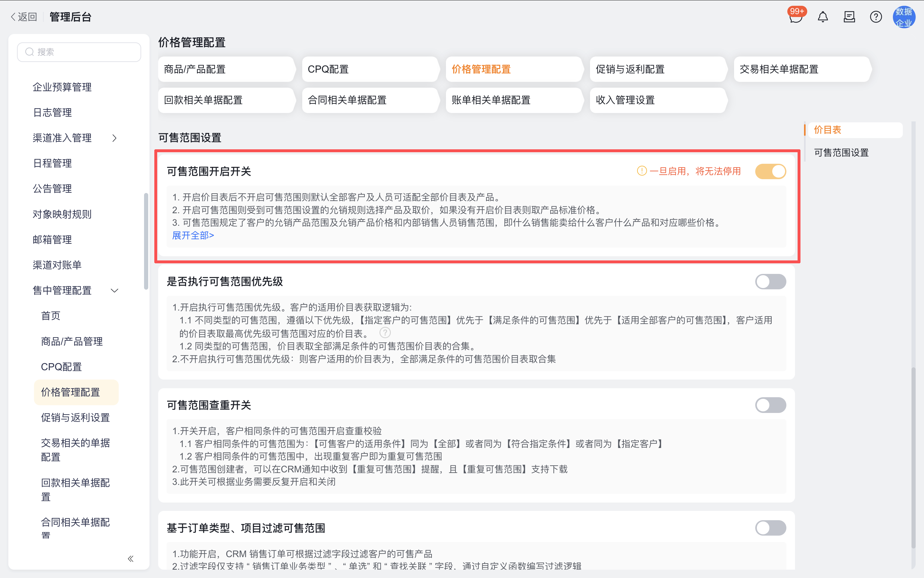Expand 渠道准入管理 submenu arrow
This screenshot has height=578, width=924.
click(x=114, y=138)
